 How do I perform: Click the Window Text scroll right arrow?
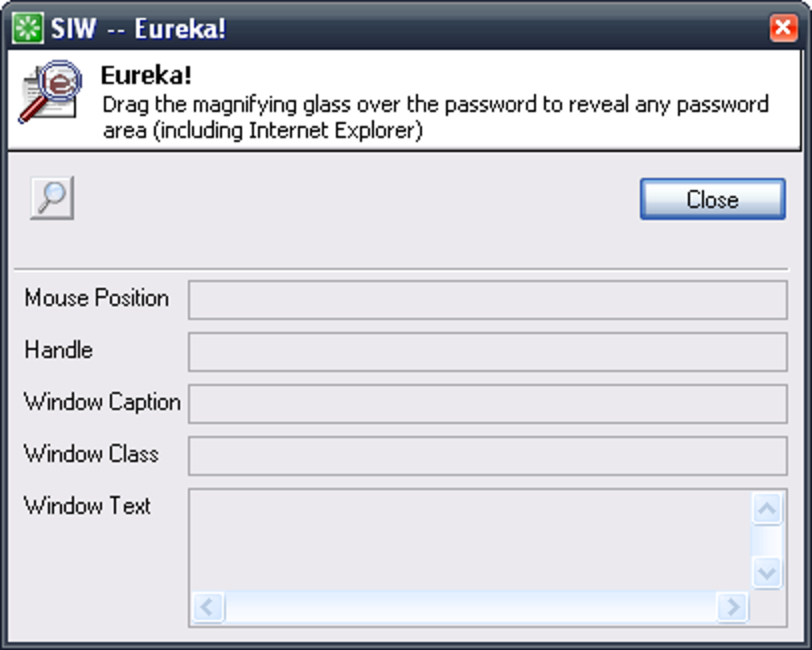click(x=732, y=606)
